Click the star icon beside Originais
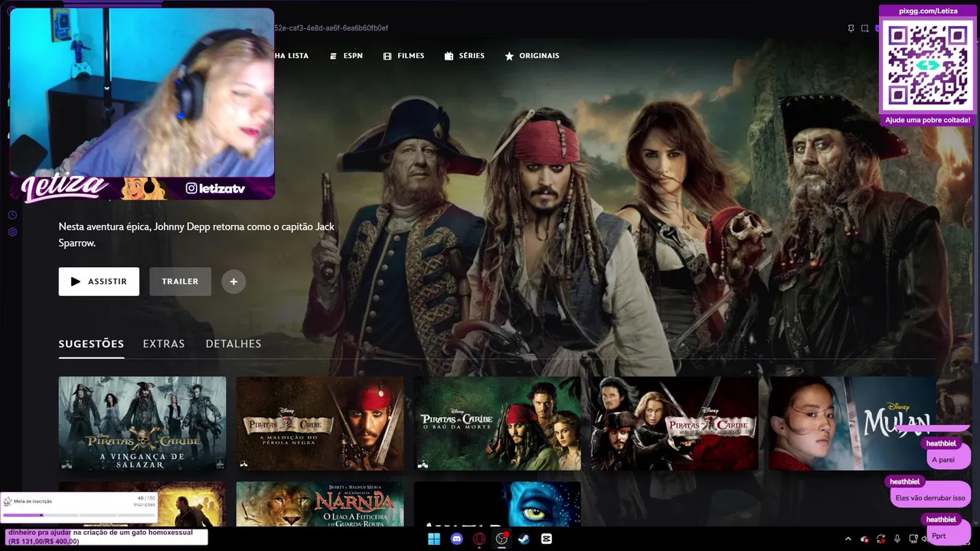The width and height of the screenshot is (980, 551). pos(509,56)
